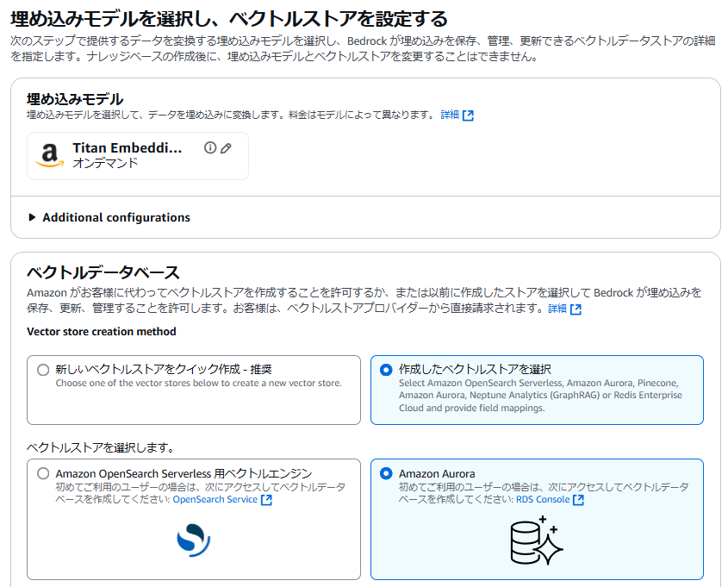Viewport: 728px width, 587px height.
Task: Click the ベクトルストアを選択します。 label
Action: (x=101, y=447)
